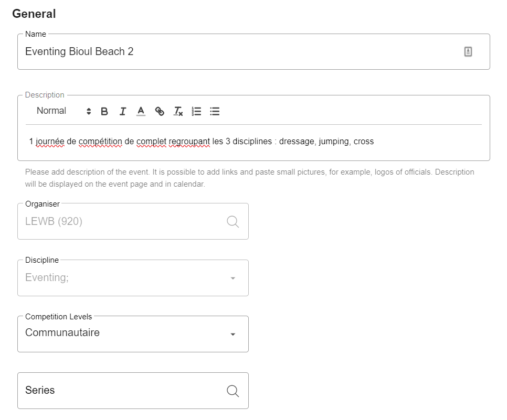Apply bulleted list formatting
Image resolution: width=507 pixels, height=420 pixels.
click(215, 111)
